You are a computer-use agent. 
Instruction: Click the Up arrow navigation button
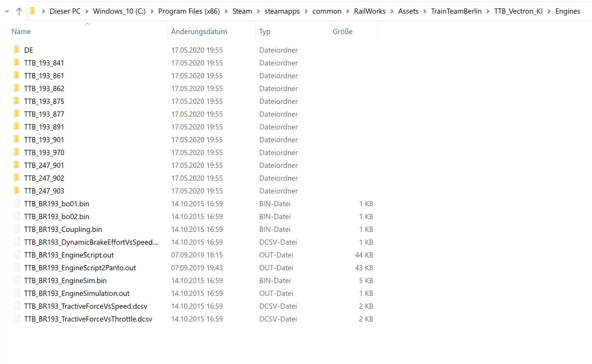click(19, 11)
